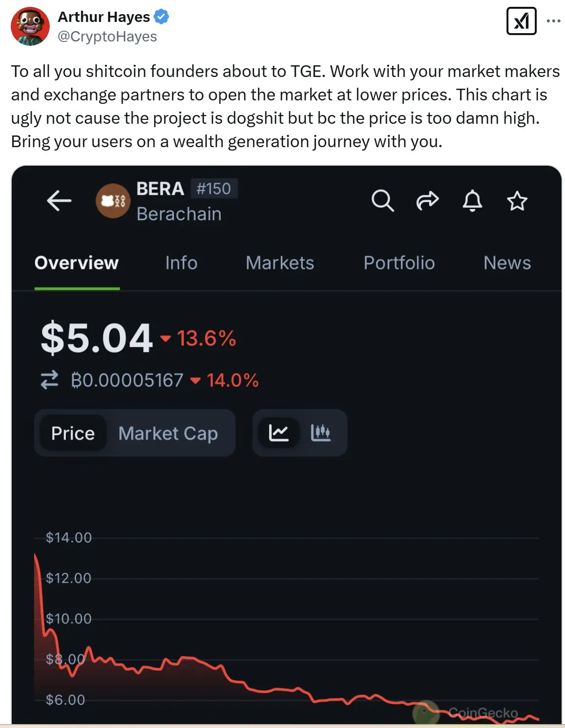Viewport: 565px width, 728px height.
Task: Click Arthur Hayes profile avatar
Action: 30,26
